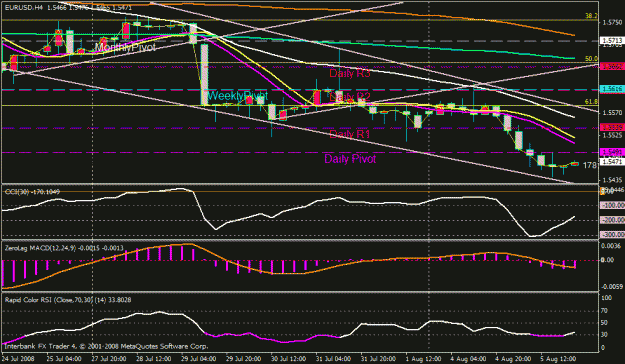Click the 28 Jul 12:00 time label

tap(154, 358)
